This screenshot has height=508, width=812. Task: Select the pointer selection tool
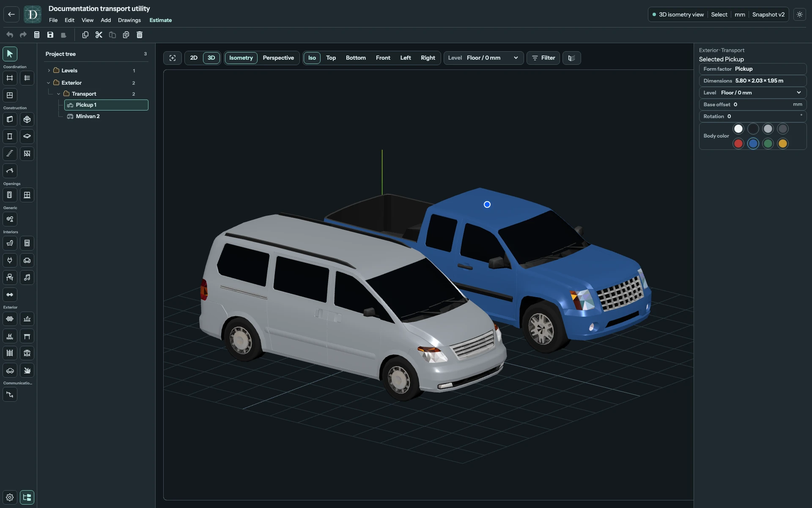[10, 54]
